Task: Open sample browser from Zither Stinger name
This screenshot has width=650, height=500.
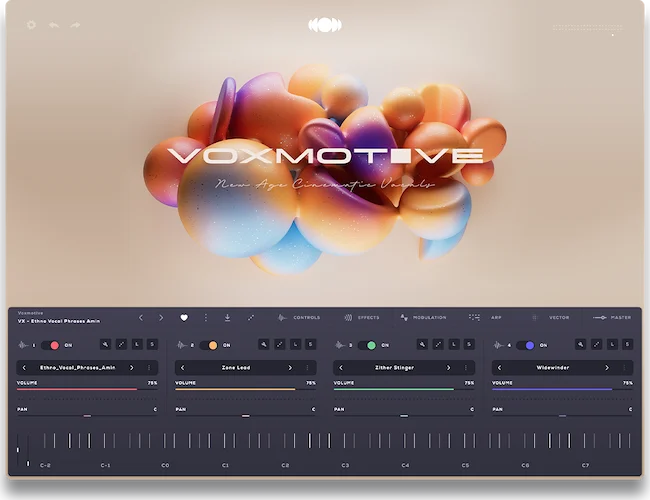Action: click(394, 368)
